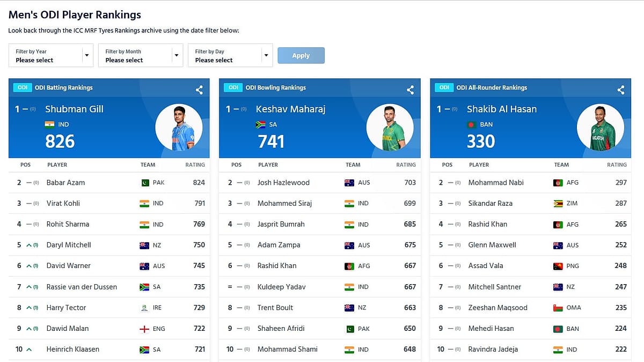The width and height of the screenshot is (644, 362).
Task: Click the New Zealand flag beside Daryl Mitchell
Action: pos(144,245)
